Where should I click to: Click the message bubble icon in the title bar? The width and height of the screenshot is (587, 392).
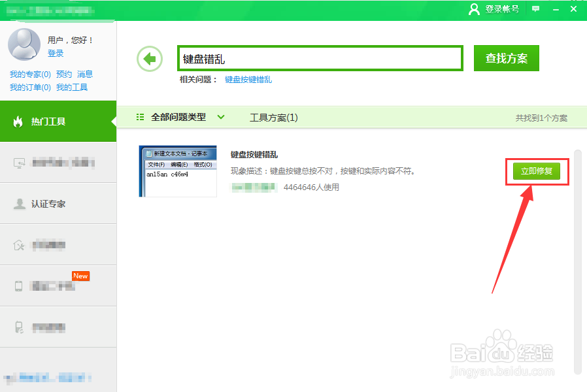coord(536,8)
